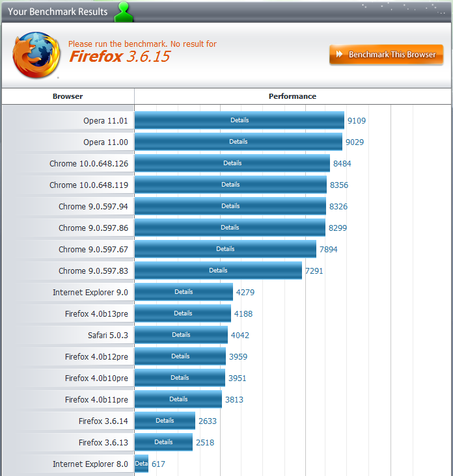The height and width of the screenshot is (476, 453).
Task: Click the score value 3959
Action: (238, 357)
